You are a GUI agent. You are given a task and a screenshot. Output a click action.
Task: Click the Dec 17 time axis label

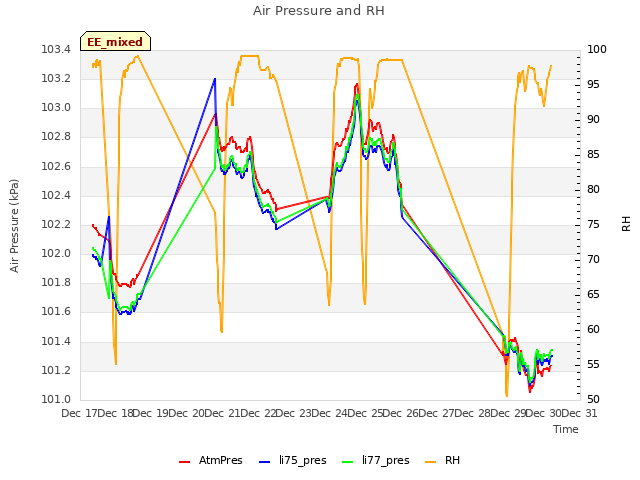click(x=80, y=413)
